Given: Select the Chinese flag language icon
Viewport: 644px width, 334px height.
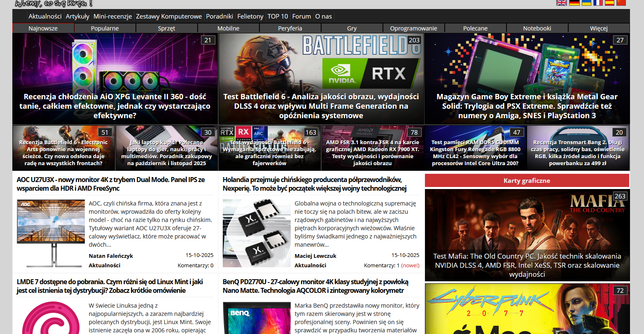Looking at the screenshot, I should 621,2.
